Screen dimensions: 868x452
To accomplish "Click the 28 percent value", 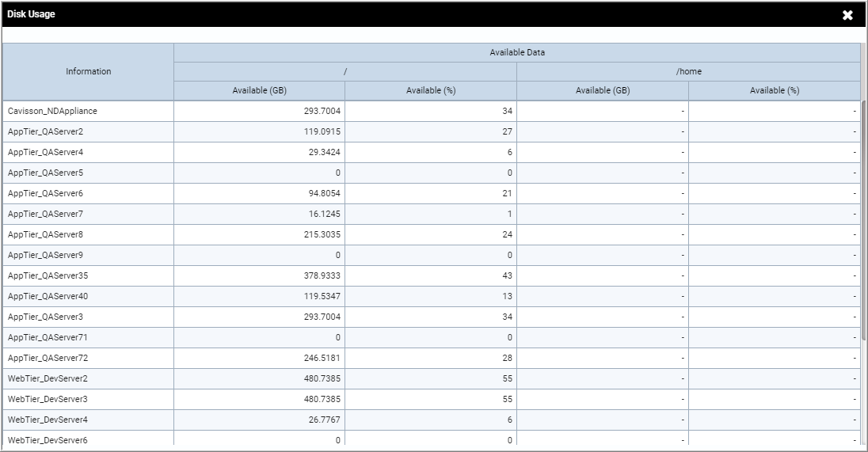I will (507, 358).
